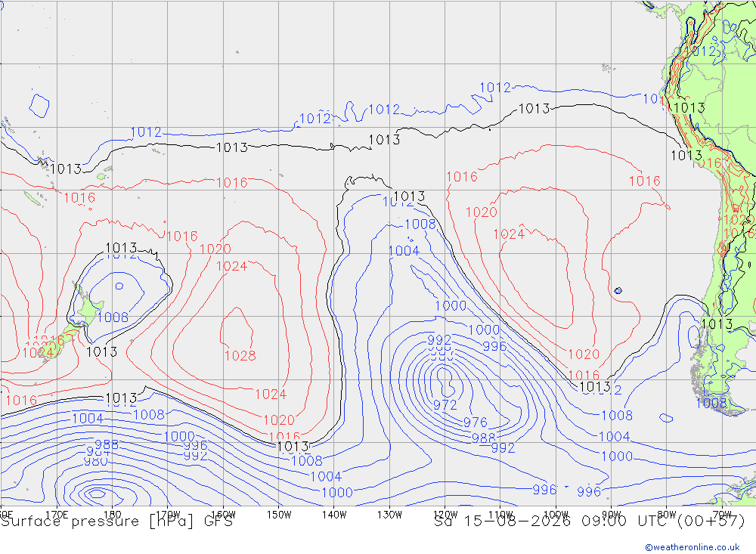Screen dimensions: 756x554
Task: Click the 1020 label south of eastern high
Action: pyautogui.click(x=584, y=354)
